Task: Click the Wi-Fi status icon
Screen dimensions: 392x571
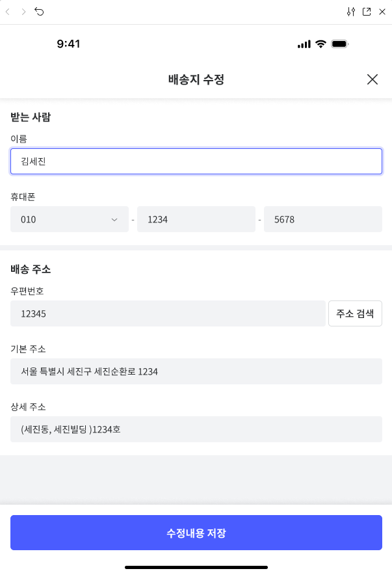Action: point(320,44)
